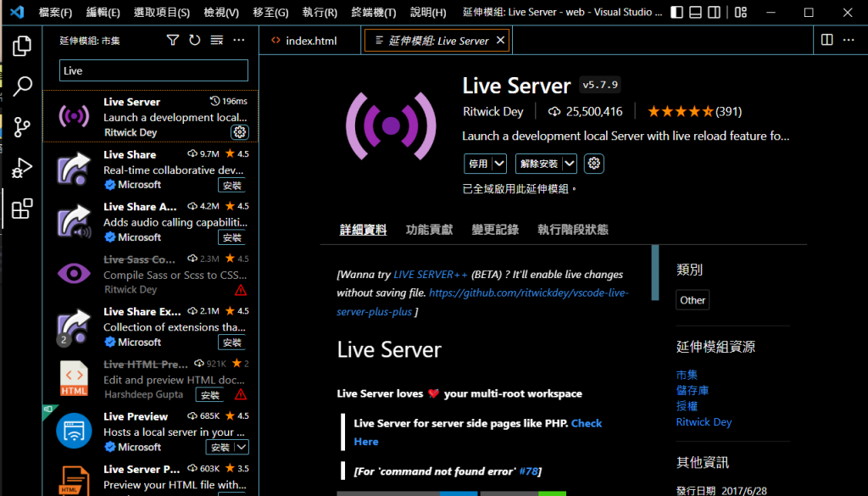Switch to the index.html editor tab
The width and height of the screenshot is (868, 496).
[x=310, y=41]
